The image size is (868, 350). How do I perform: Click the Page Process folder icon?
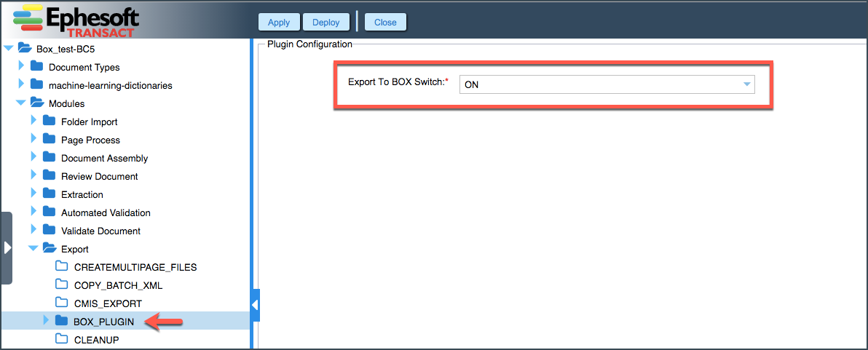coord(50,139)
